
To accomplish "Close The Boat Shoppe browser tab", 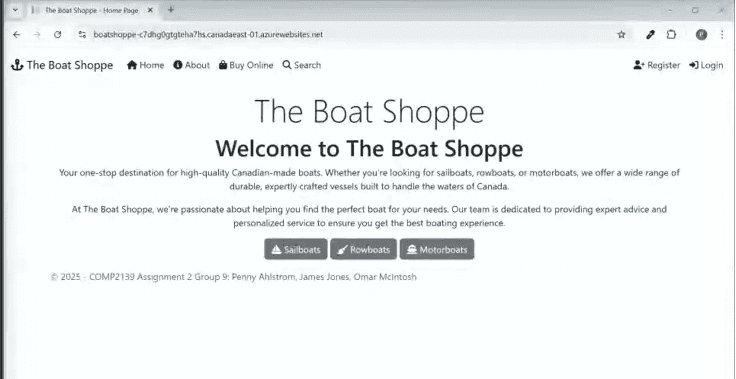I will [150, 10].
